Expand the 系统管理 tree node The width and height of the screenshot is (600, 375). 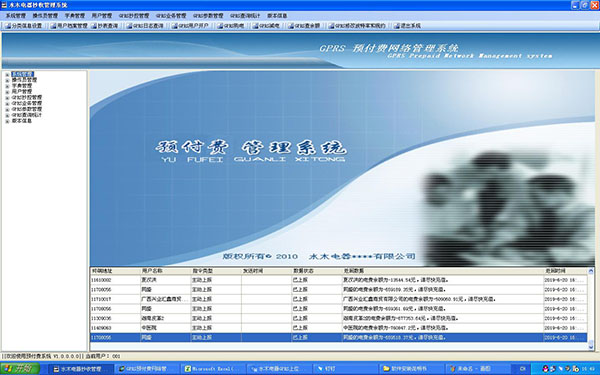point(7,75)
